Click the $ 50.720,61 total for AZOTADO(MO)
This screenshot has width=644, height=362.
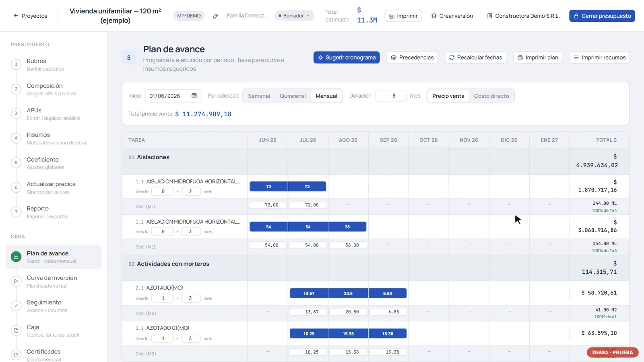click(599, 293)
